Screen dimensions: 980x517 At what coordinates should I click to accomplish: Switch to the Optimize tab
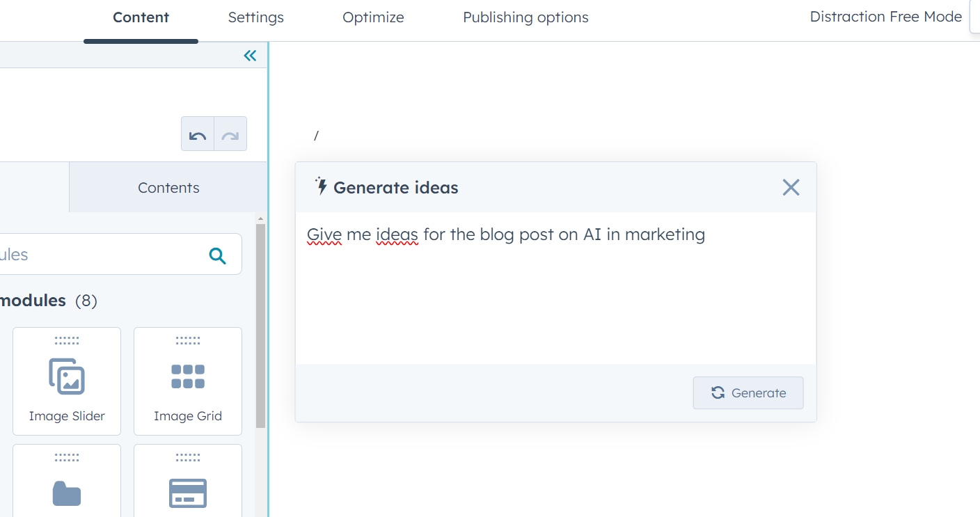click(373, 17)
